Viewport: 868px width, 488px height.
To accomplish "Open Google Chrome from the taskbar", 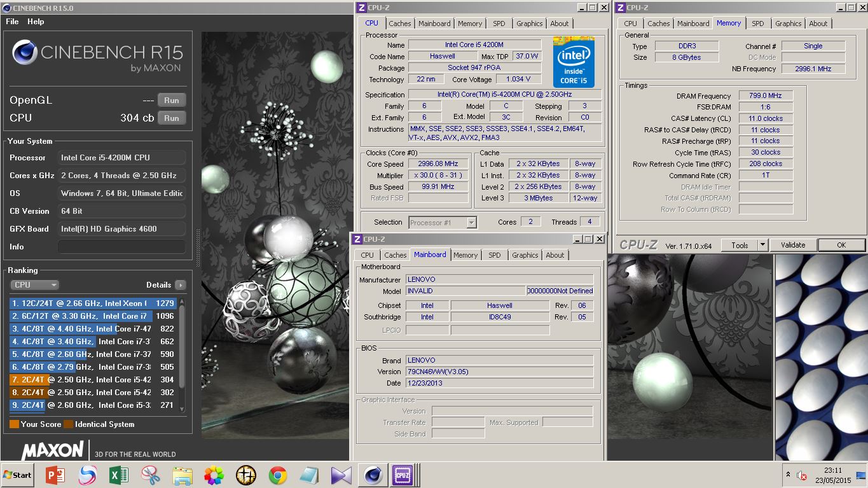I will (x=278, y=475).
